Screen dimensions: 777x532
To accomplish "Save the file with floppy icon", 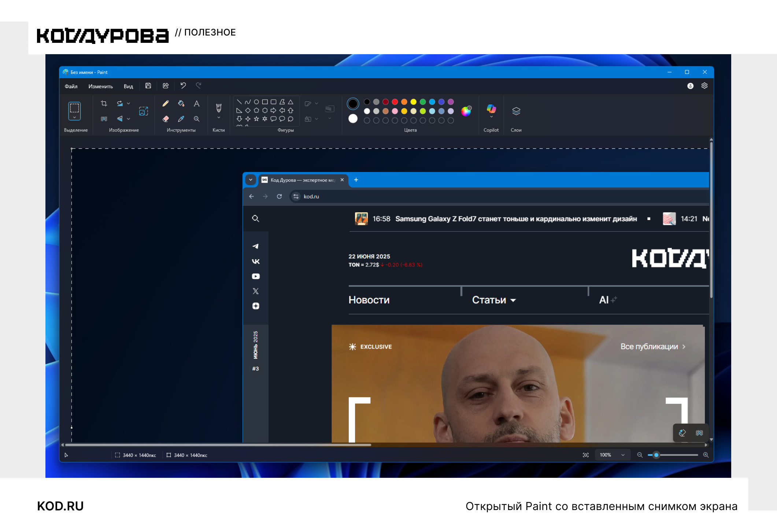I will (x=148, y=86).
